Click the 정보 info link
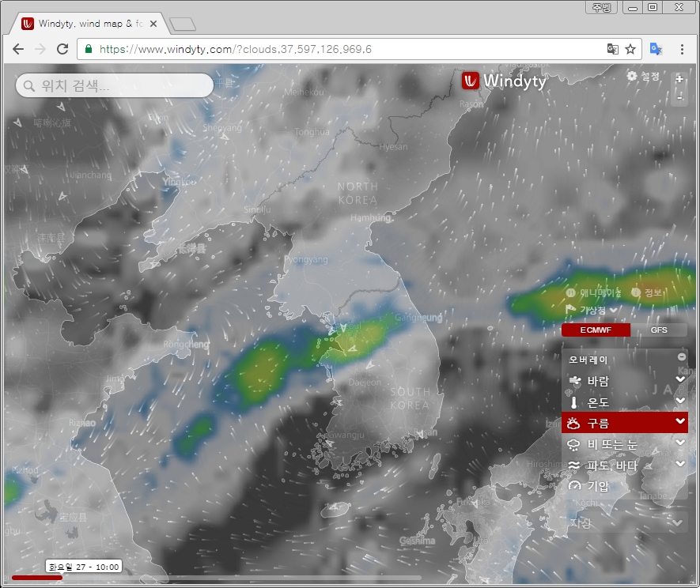The image size is (700, 588). [653, 292]
